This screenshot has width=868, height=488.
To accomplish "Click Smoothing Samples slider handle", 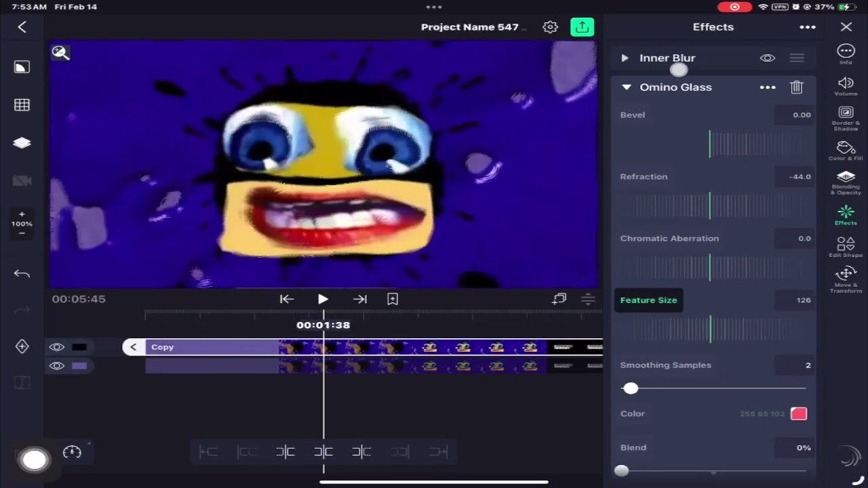I will tap(631, 388).
